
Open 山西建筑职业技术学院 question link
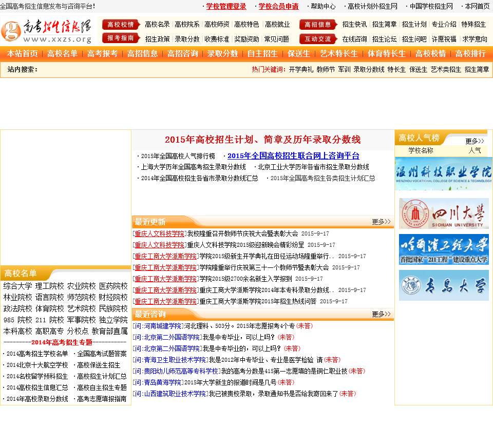pos(170,394)
